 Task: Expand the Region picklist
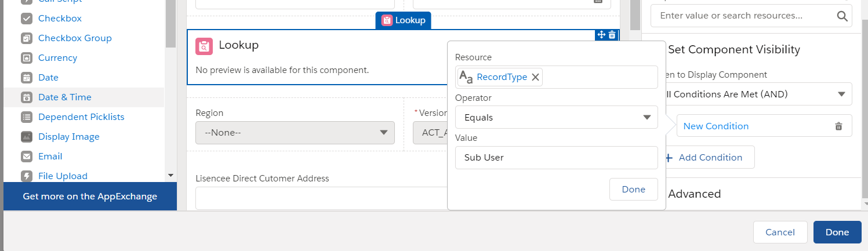[295, 133]
